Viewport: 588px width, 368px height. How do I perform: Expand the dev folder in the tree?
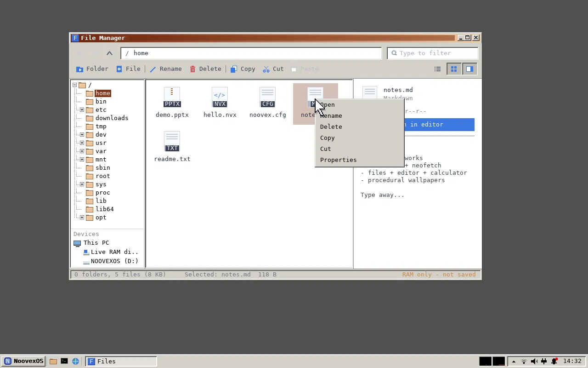(82, 135)
